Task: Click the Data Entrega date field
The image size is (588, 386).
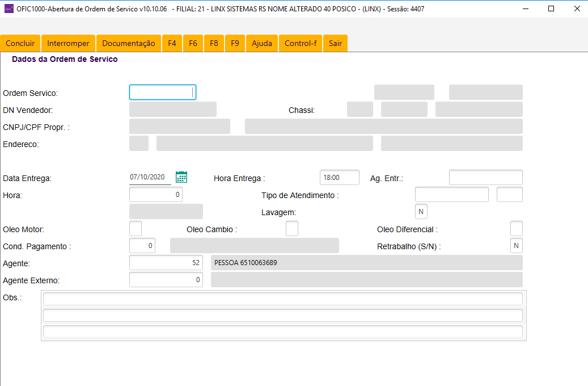Action: [x=150, y=177]
